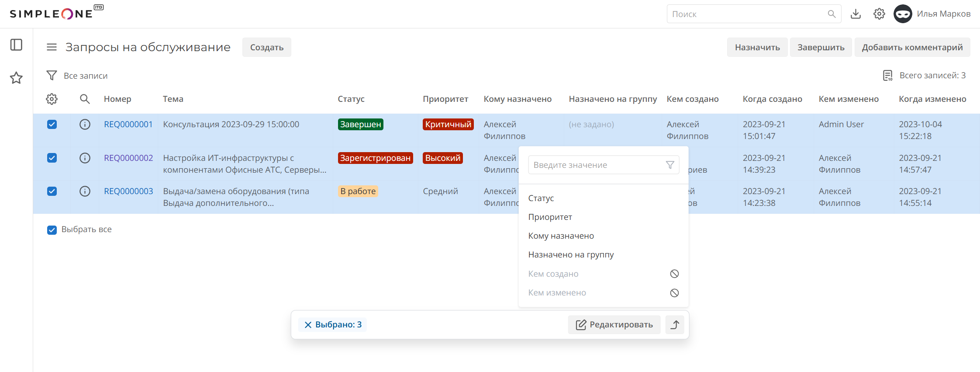This screenshot has width=980, height=372.
Task: Sort by 'Приоритет' column header
Action: (x=445, y=99)
